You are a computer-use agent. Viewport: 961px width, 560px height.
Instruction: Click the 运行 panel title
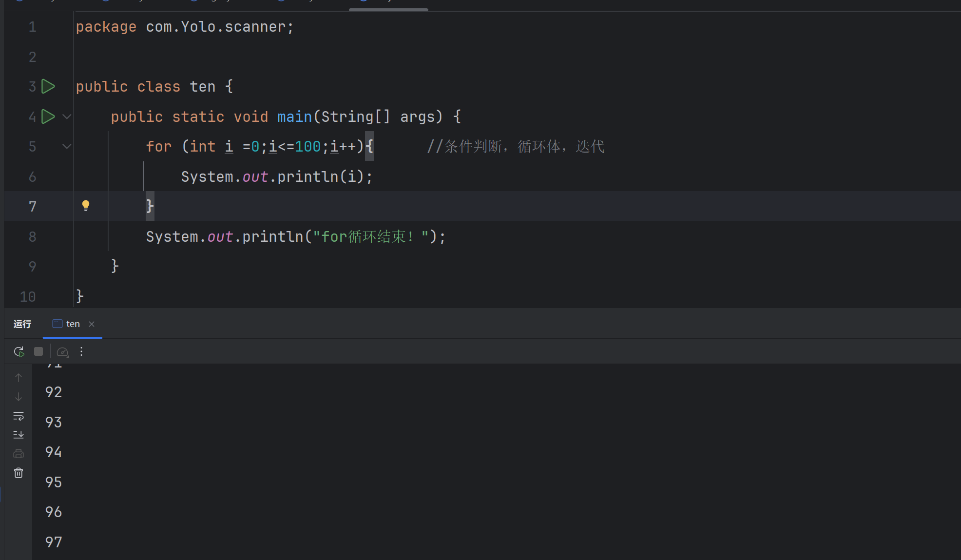tap(22, 324)
